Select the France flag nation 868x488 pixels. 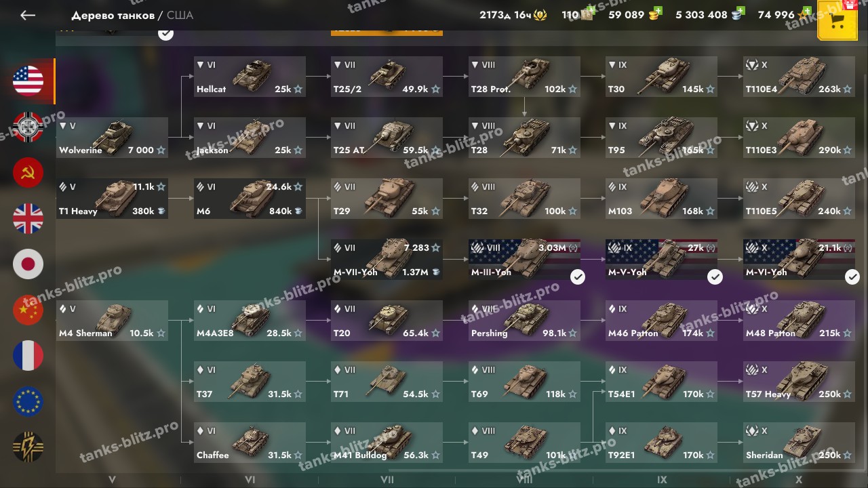pos(28,356)
